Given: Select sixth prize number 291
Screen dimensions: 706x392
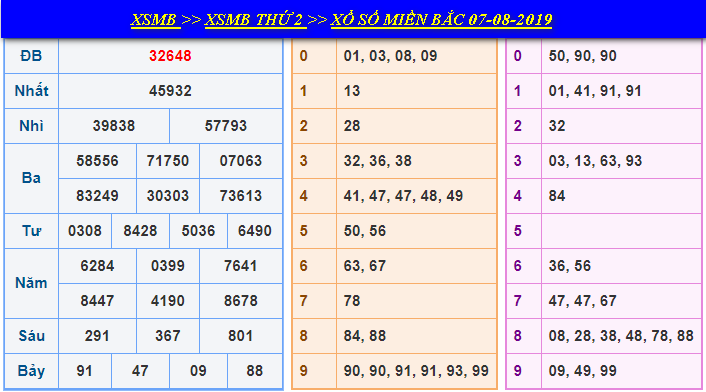Looking at the screenshot, I should pos(97,336).
